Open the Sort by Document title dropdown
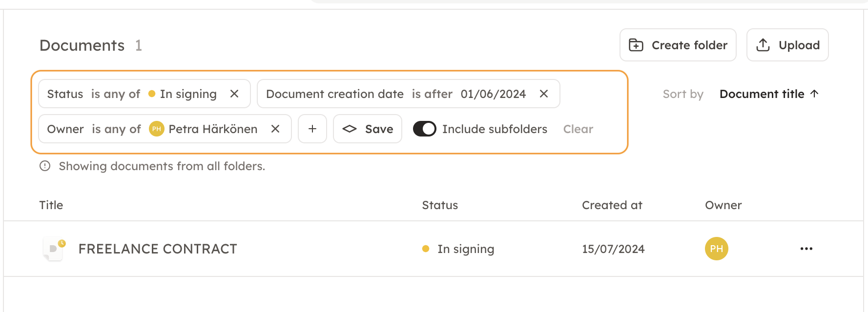 (768, 94)
